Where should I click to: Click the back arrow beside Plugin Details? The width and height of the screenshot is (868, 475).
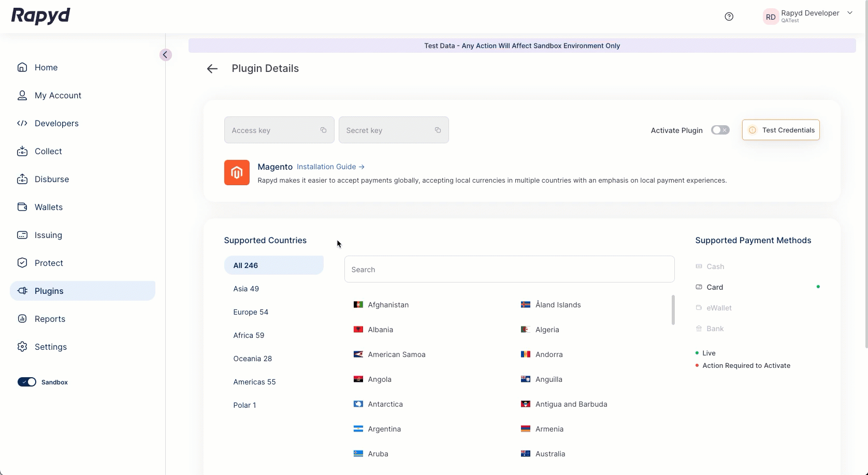click(212, 69)
